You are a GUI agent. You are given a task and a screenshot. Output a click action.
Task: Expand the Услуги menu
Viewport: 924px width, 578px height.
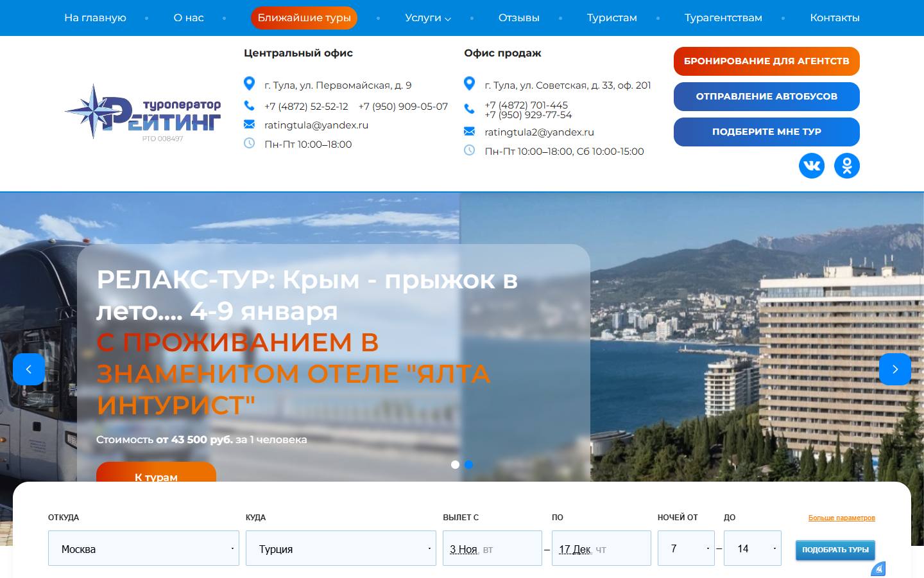pos(428,18)
